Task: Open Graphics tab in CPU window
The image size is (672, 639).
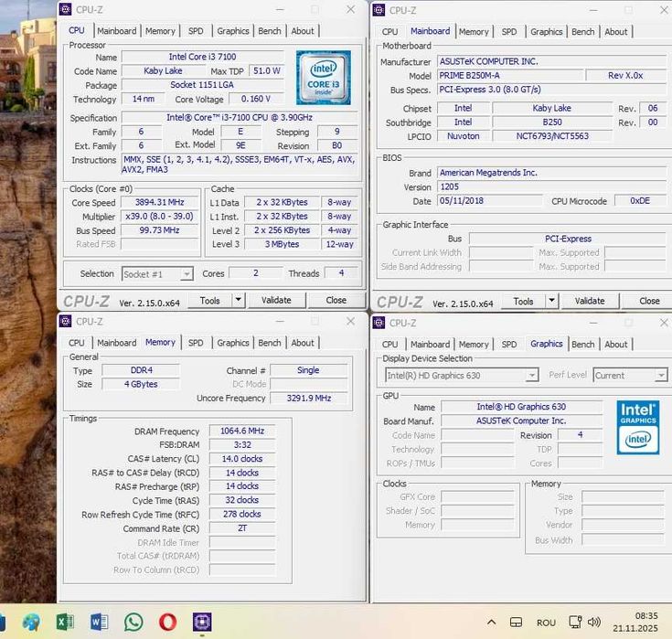Action: [233, 31]
